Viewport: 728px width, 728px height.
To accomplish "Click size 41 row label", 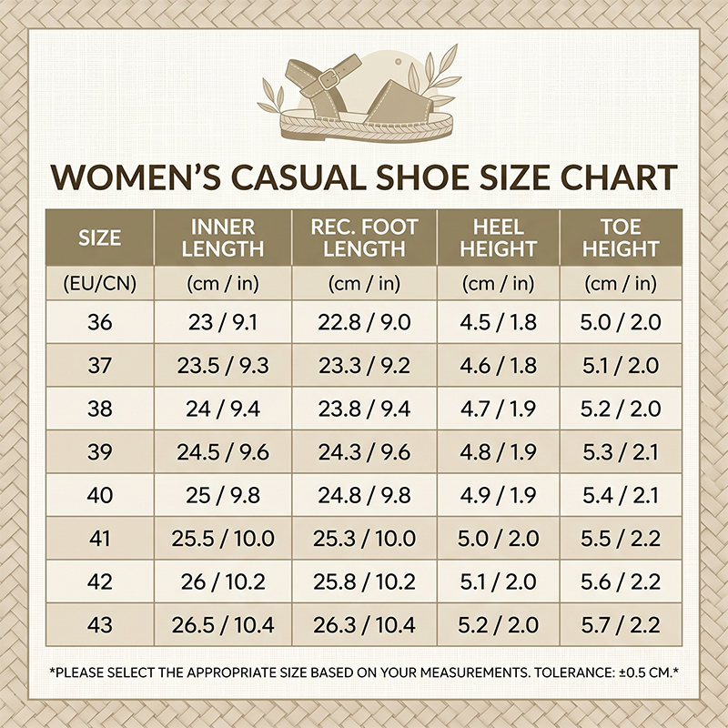I will [x=100, y=538].
